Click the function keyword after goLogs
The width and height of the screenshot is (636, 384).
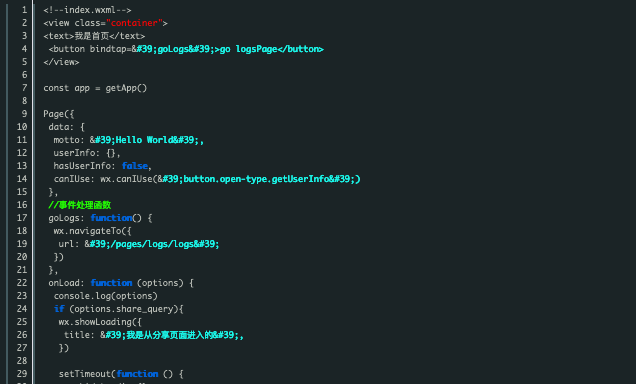[111, 218]
